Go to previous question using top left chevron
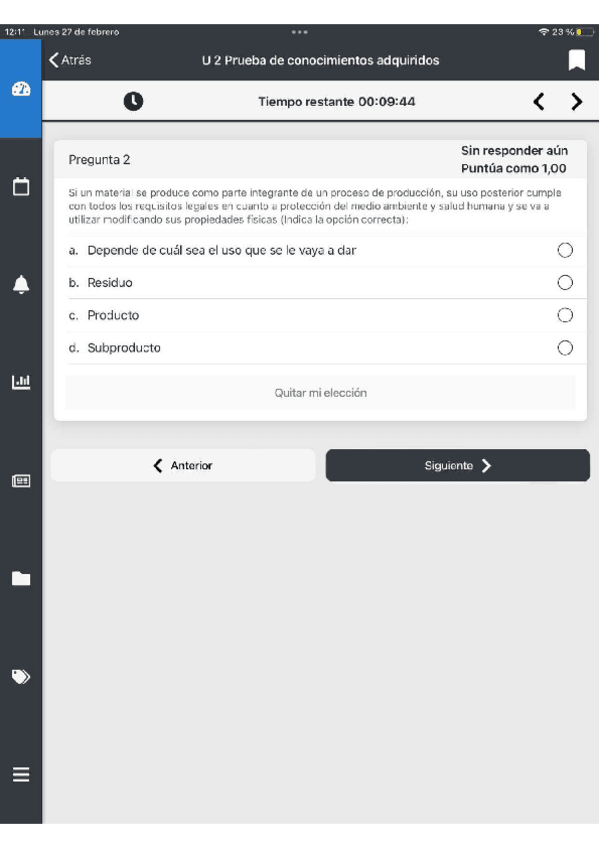The height and width of the screenshot is (848, 599). [x=538, y=102]
